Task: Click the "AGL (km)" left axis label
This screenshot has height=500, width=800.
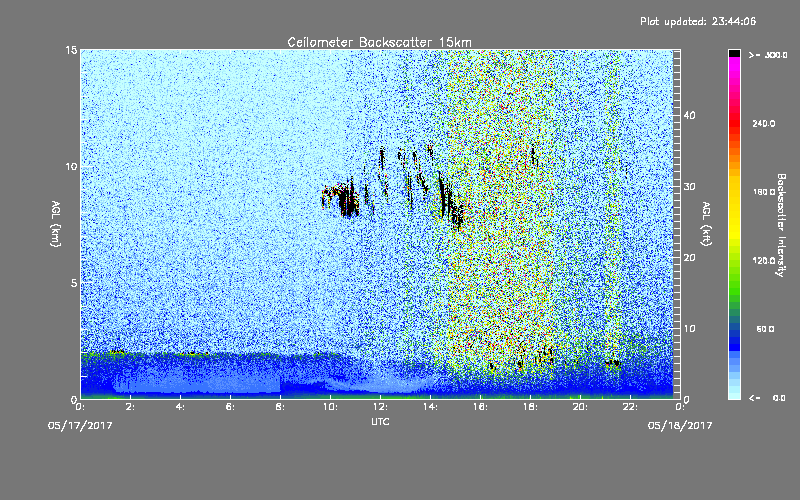Action: 56,224
